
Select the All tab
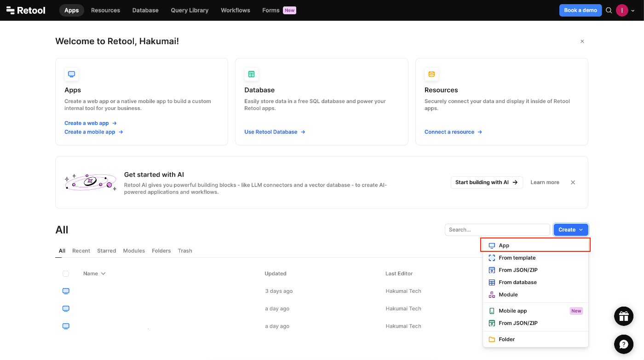pos(62,251)
